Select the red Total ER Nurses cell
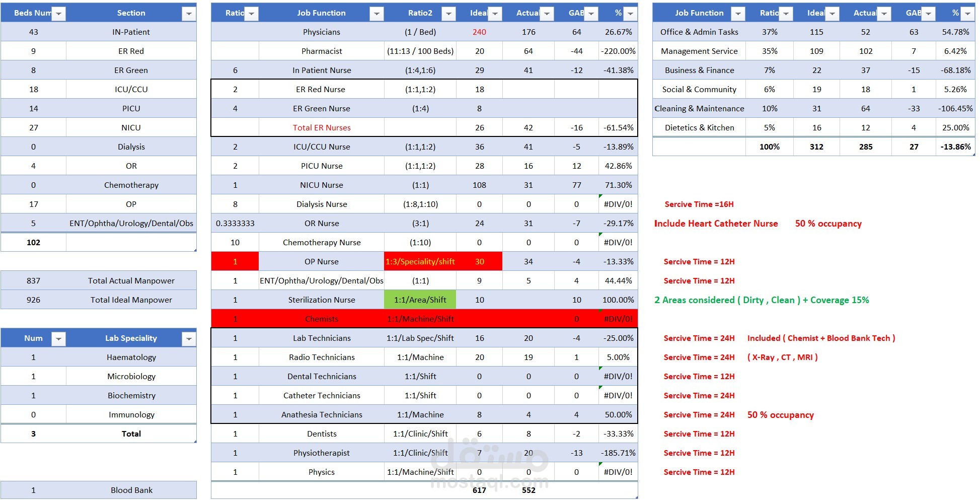Viewport: 980px width, 502px height. pos(322,127)
